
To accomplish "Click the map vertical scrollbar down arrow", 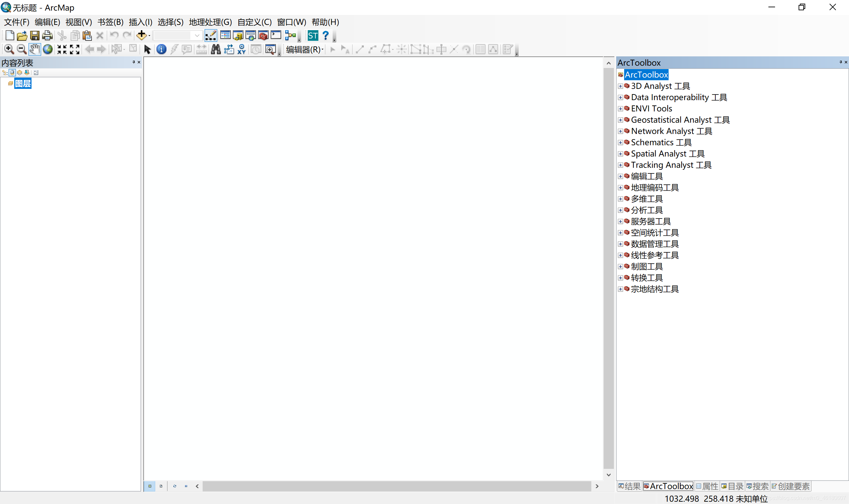I will pyautogui.click(x=609, y=475).
